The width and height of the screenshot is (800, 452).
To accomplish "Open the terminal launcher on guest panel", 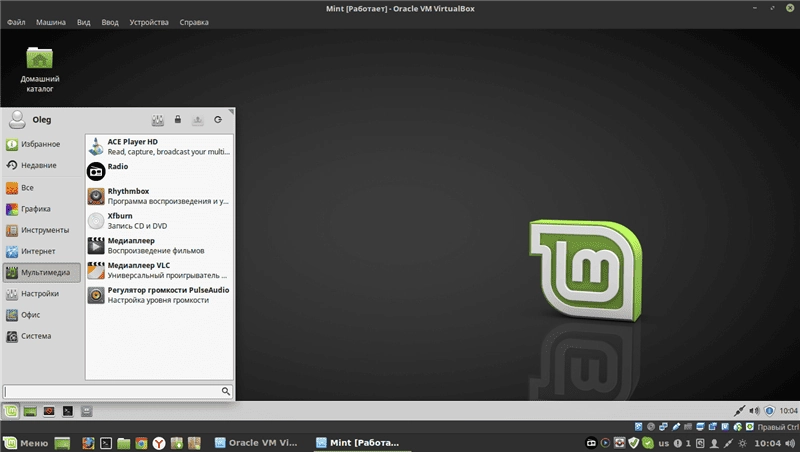I will [x=68, y=411].
